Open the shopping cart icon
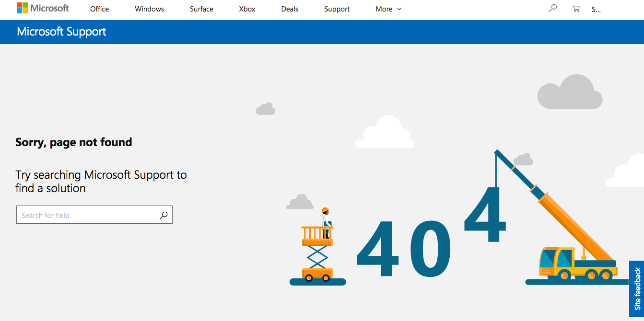 (576, 9)
